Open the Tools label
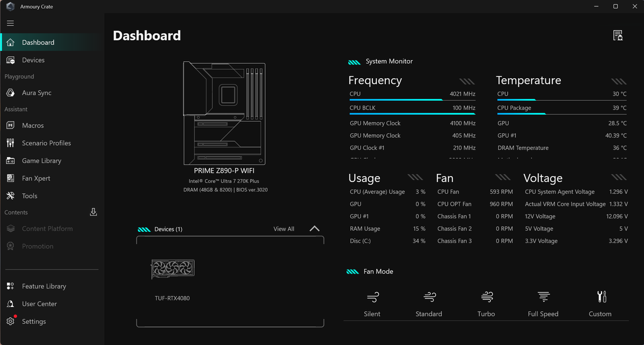 tap(30, 196)
